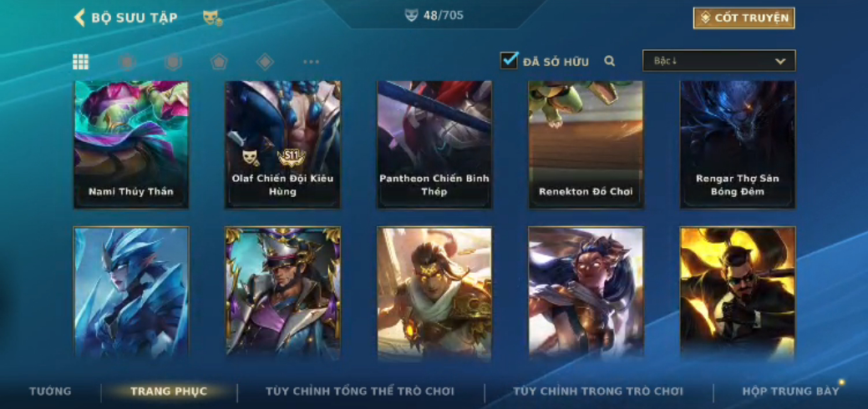
Task: Switch to the Tướng tab
Action: tap(50, 391)
